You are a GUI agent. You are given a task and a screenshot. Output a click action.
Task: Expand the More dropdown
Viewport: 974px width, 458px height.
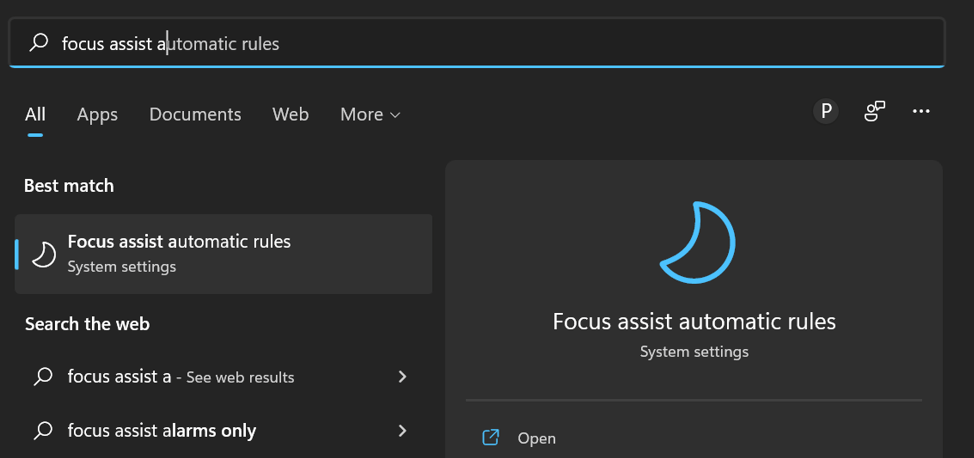pos(370,114)
